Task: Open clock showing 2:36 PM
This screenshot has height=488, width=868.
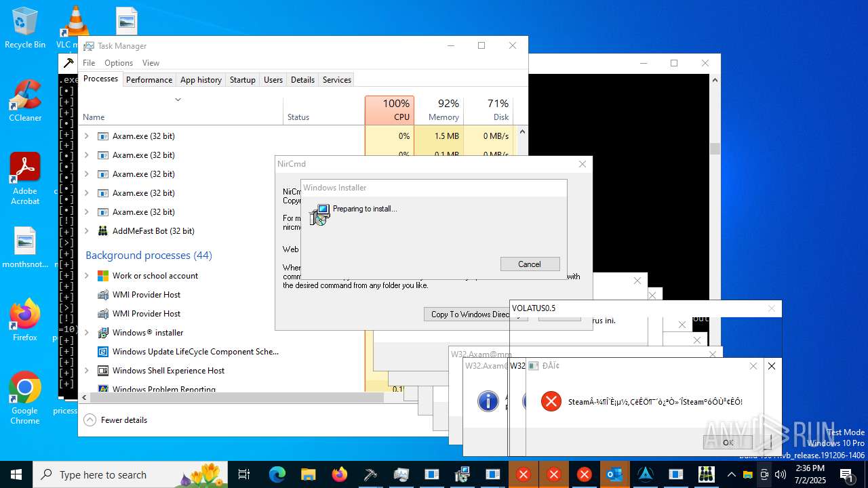Action: coord(810,474)
